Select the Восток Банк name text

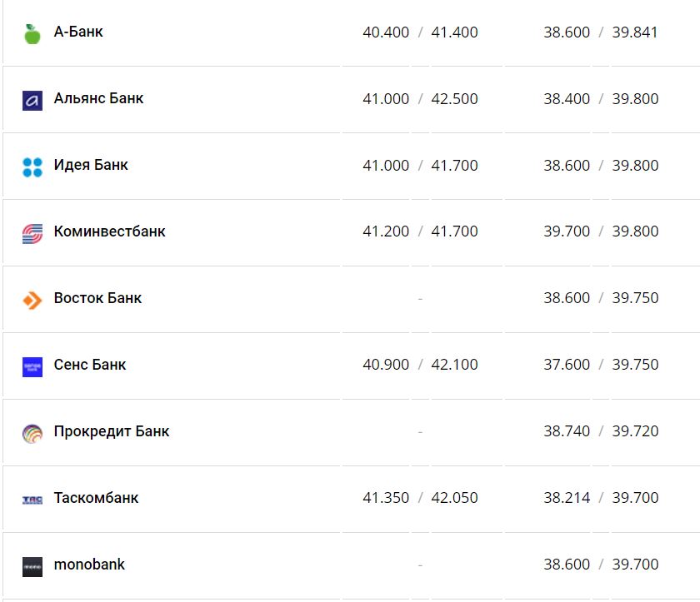[97, 298]
